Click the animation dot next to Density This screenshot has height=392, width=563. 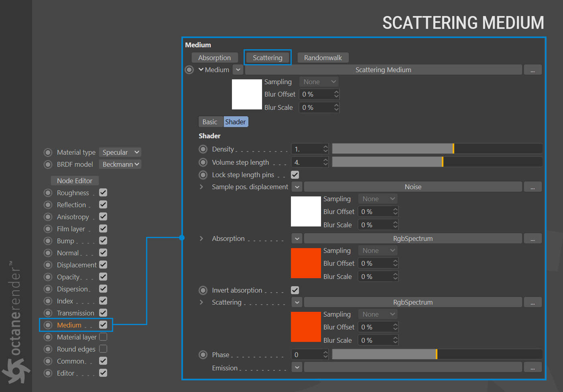point(203,149)
